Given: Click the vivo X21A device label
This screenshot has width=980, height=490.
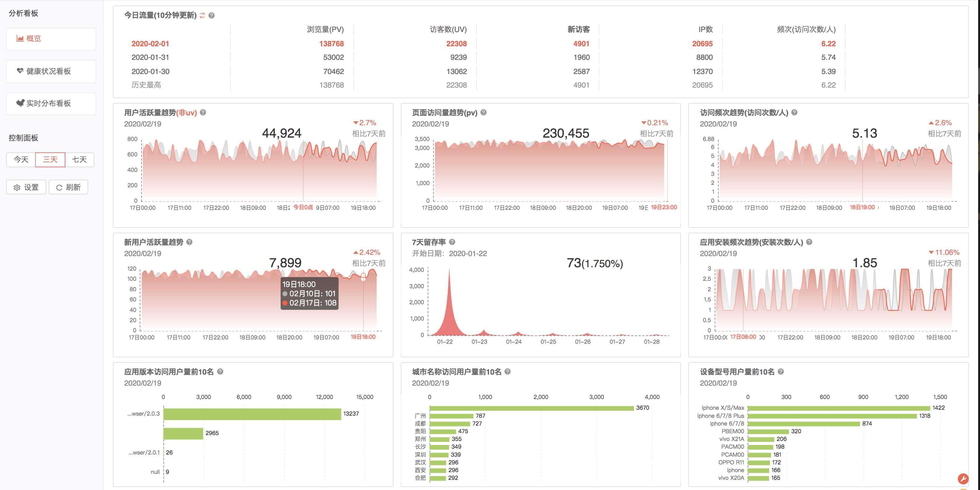Looking at the screenshot, I should point(731,439).
